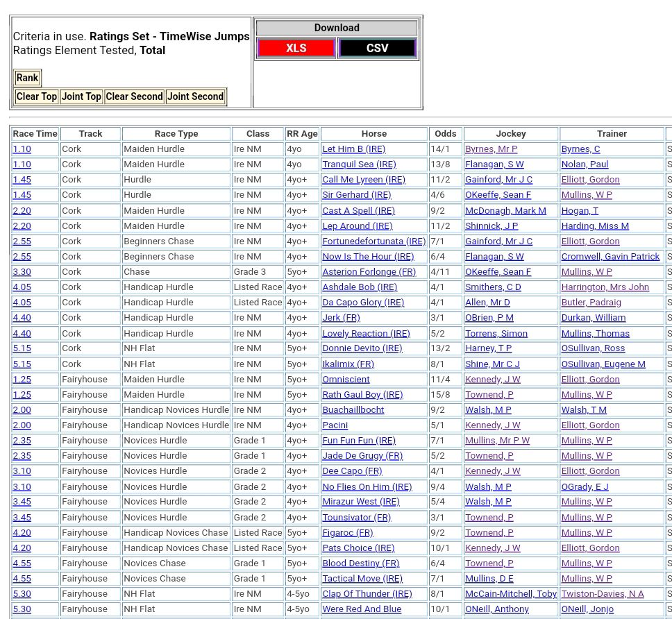Download ratings as XLS file
672x619 pixels.
(x=296, y=48)
